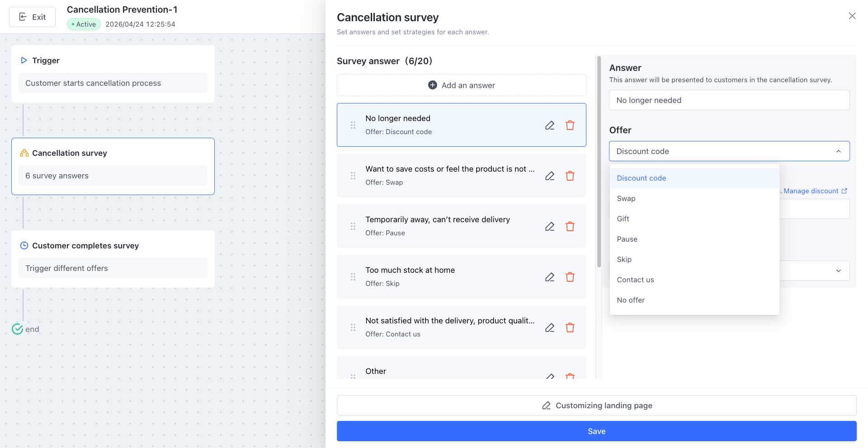
Task: Collapse the Offer dropdown showing Discount code
Action: tap(838, 151)
